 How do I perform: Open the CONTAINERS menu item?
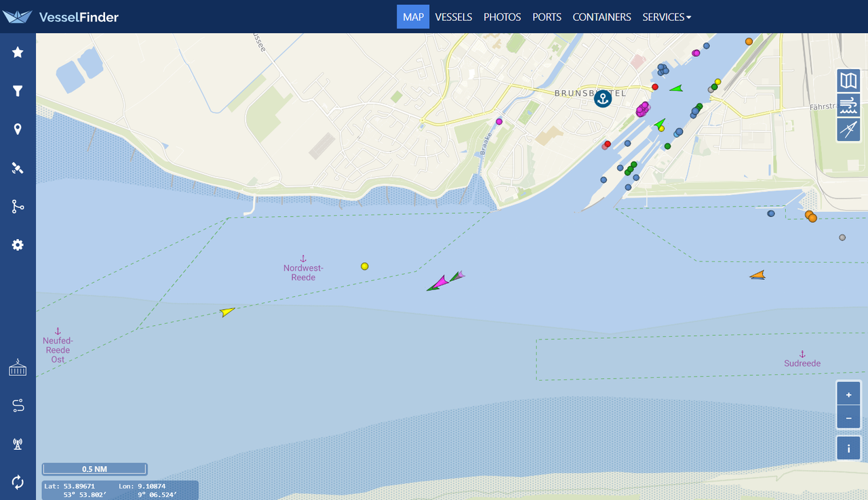601,17
